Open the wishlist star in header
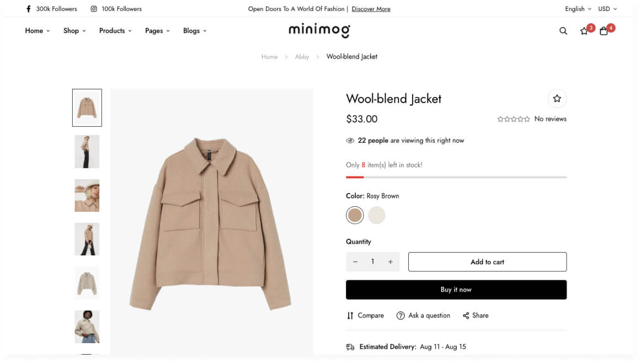This screenshot has width=640, height=364. point(584,31)
